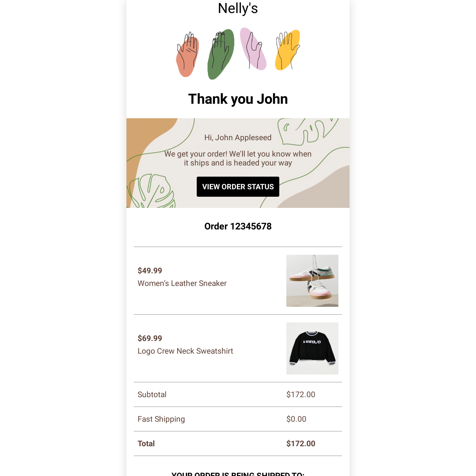Click the Thank you John heading
Image resolution: width=476 pixels, height=476 pixels.
[x=238, y=99]
